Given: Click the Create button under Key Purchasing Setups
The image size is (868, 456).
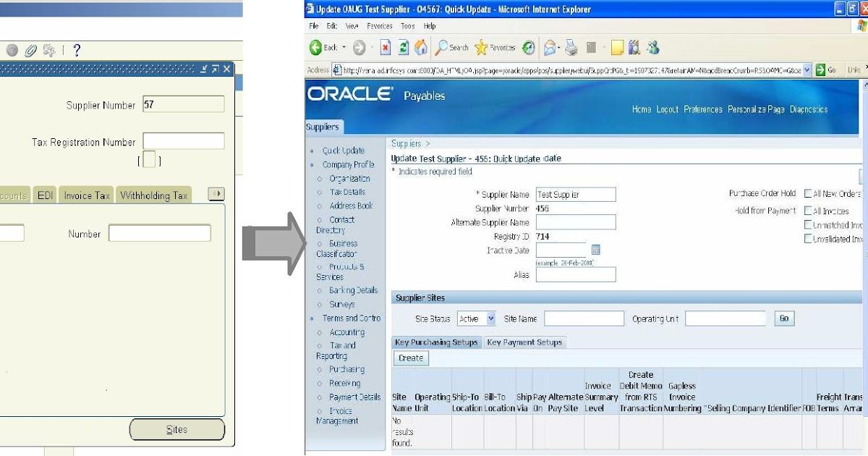Looking at the screenshot, I should (409, 358).
